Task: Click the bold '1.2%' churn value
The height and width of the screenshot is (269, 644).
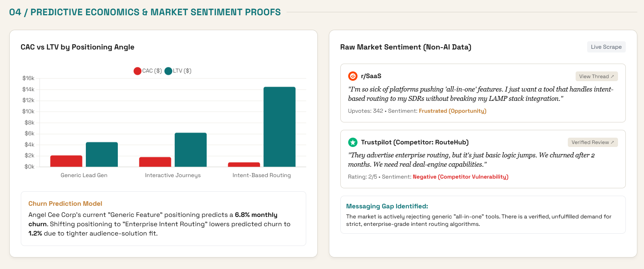Action: pyautogui.click(x=35, y=233)
